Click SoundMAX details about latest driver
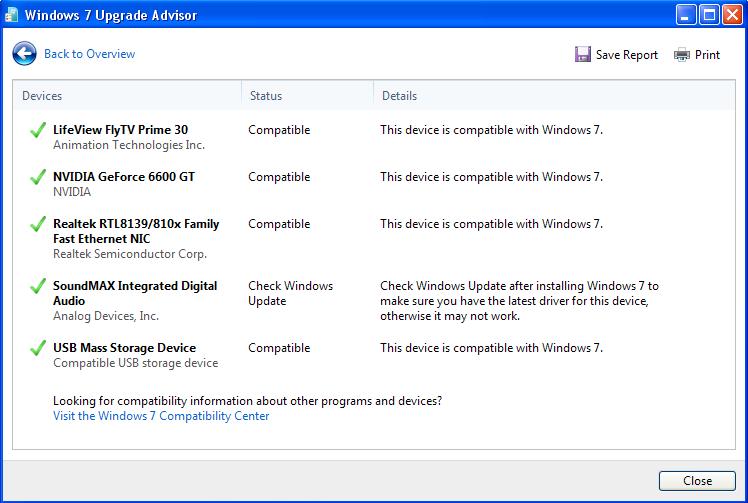748x503 pixels. point(519,301)
